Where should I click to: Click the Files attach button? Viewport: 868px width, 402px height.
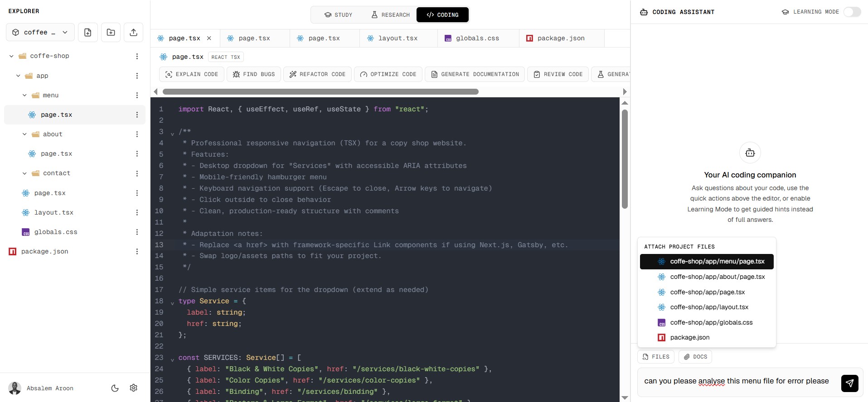tap(656, 357)
